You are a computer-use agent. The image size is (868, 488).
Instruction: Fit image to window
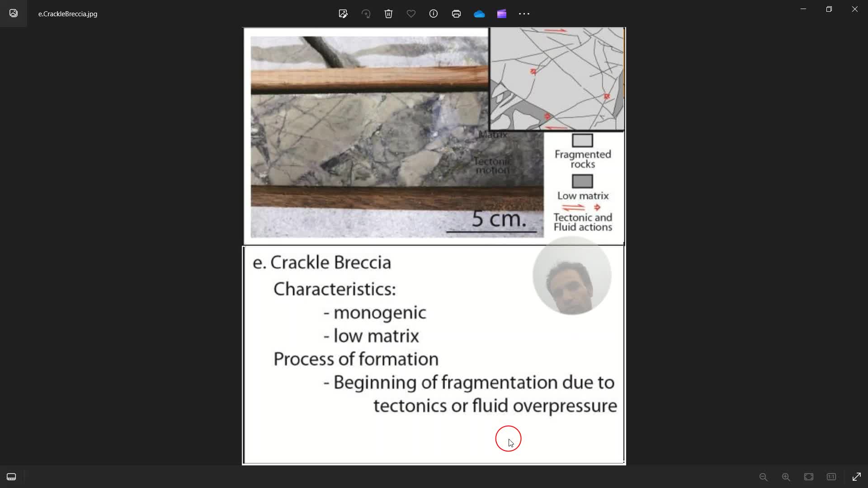click(809, 477)
